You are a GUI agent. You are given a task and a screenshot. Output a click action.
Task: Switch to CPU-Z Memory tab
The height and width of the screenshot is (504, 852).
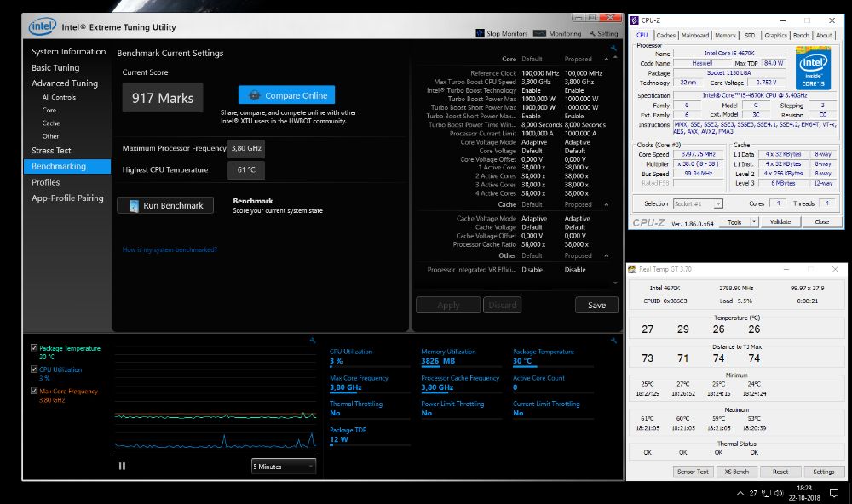725,35
